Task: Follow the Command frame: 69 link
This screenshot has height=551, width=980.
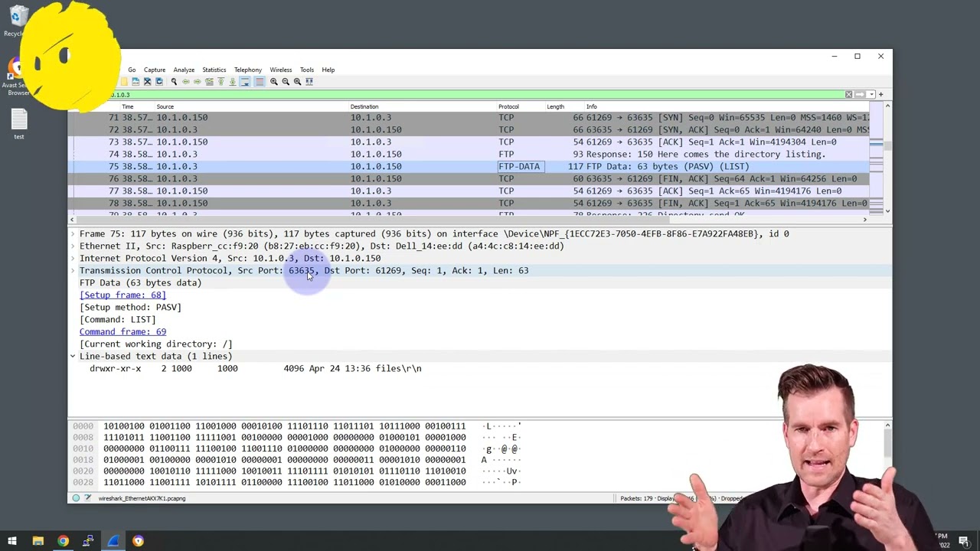Action: click(122, 332)
